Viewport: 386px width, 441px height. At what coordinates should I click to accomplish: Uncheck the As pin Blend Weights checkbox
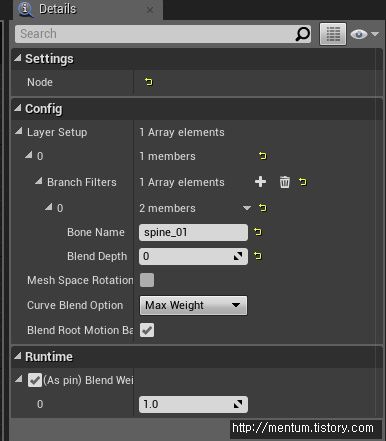pyautogui.click(x=35, y=380)
